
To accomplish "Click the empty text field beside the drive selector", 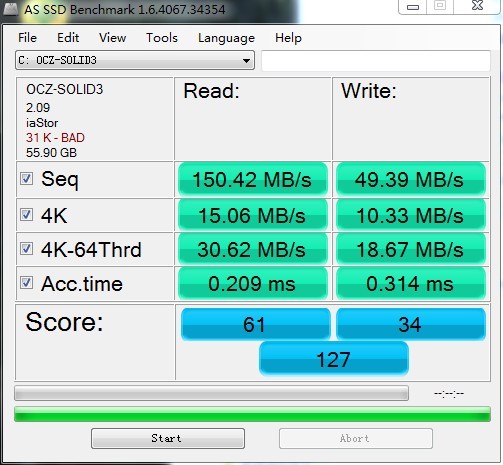I will [376, 61].
